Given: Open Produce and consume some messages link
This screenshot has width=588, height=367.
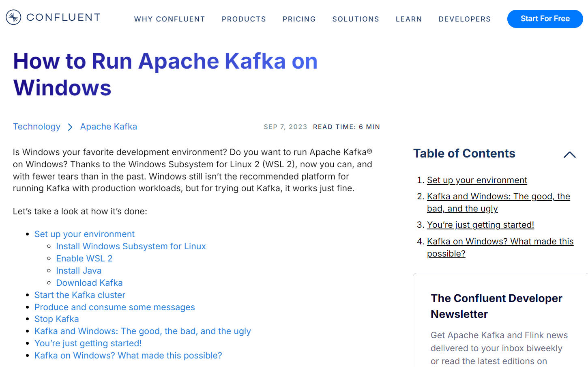Looking at the screenshot, I should point(115,307).
